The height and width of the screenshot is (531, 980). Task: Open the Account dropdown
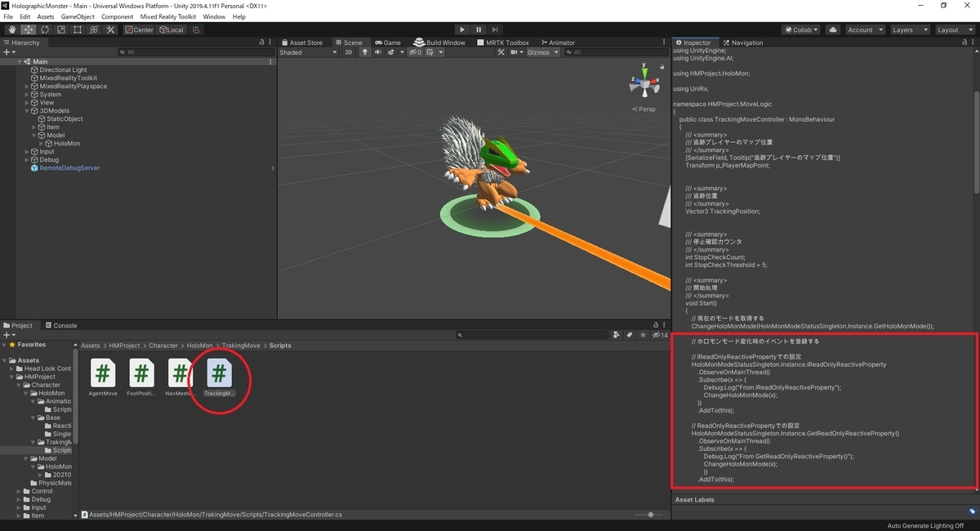[864, 29]
